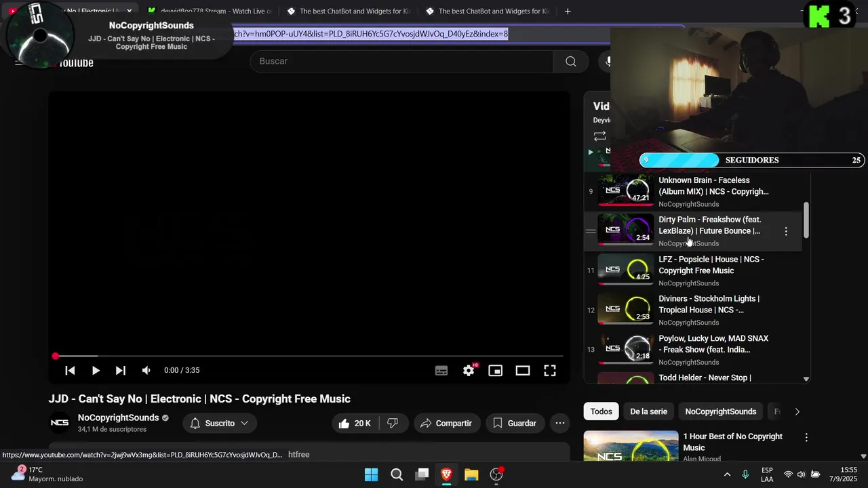The height and width of the screenshot is (488, 868).
Task: Toggle loop playlist in the queue panel
Action: point(599,136)
